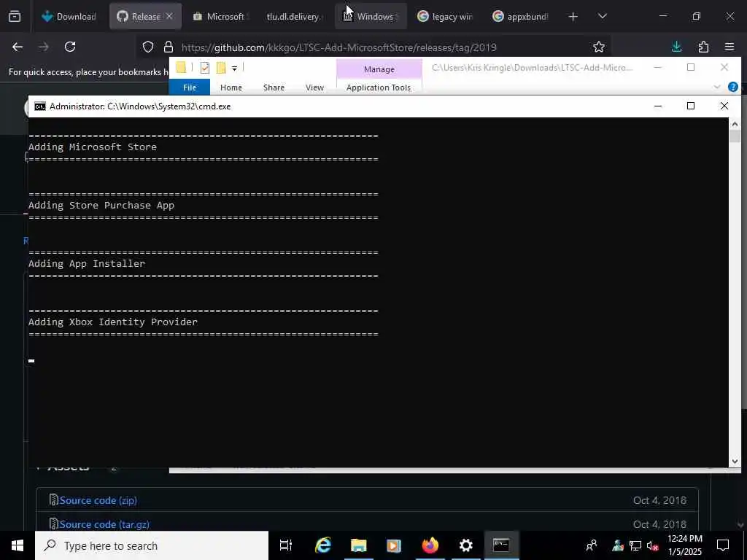
Task: Download Source code (tar.gz) asset
Action: coord(104,524)
